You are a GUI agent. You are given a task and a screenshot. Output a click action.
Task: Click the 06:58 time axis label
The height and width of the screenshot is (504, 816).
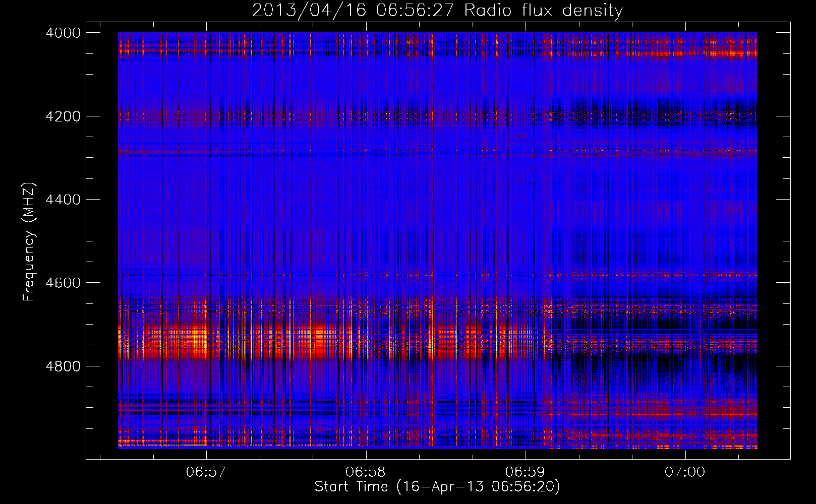(366, 472)
